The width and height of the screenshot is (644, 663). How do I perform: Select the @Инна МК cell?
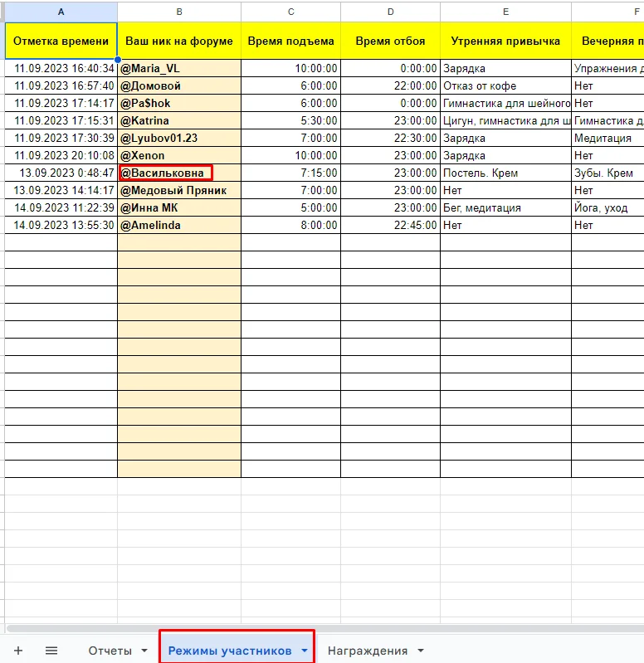179,207
